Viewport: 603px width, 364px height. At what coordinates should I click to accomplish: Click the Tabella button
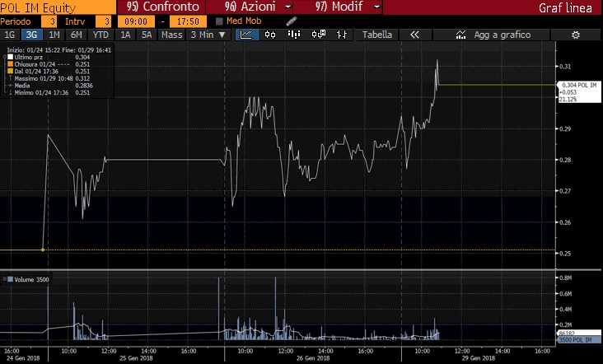[377, 35]
